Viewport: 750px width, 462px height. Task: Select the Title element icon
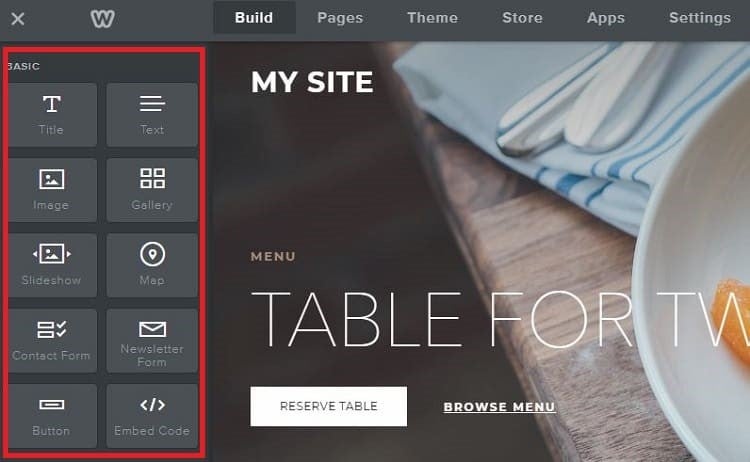[52, 104]
